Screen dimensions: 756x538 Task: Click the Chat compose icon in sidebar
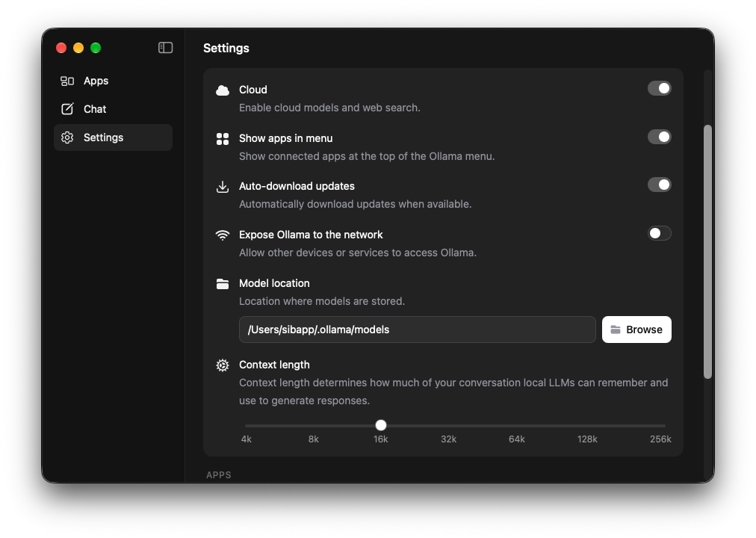click(x=67, y=109)
